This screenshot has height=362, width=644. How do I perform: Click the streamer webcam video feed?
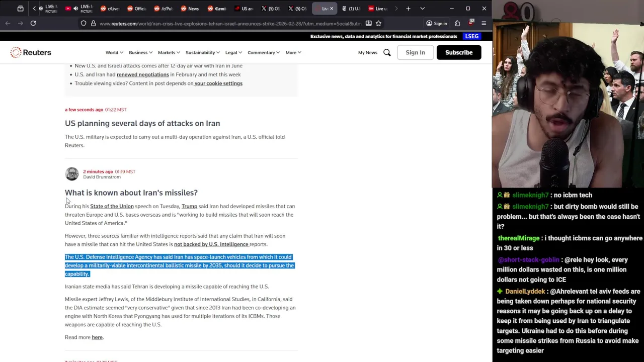[x=568, y=94]
